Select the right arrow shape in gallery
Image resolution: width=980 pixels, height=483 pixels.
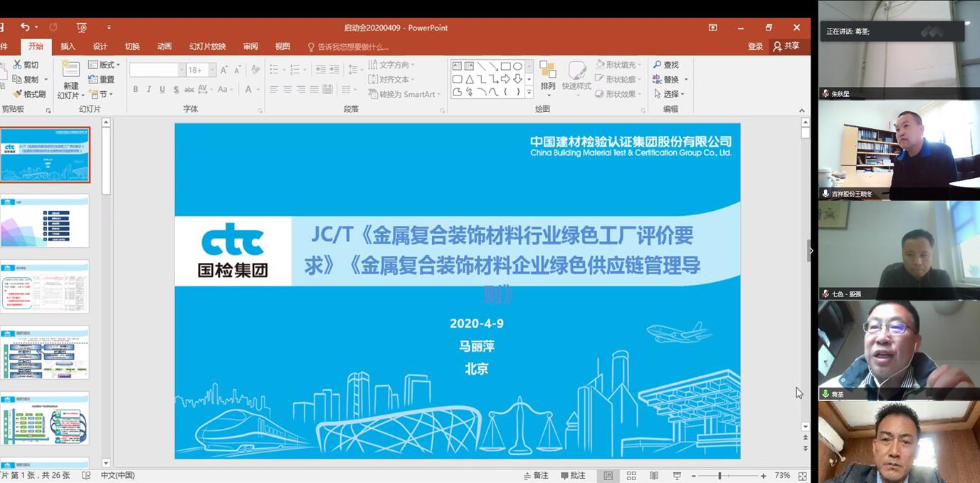click(505, 79)
